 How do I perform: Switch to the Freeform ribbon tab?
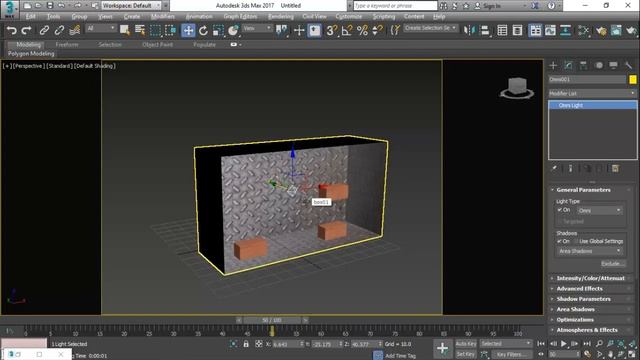pyautogui.click(x=67, y=44)
